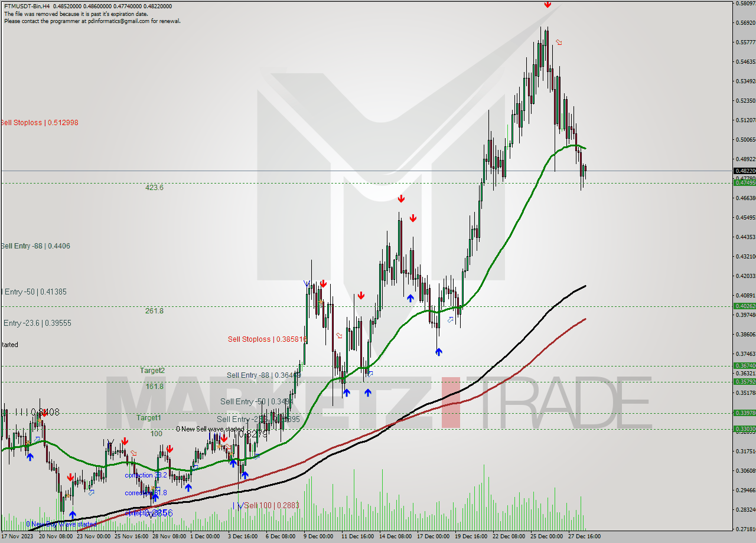Click the '28 Nov 08:00' date axis label
This screenshot has height=543, width=756.
point(169,537)
